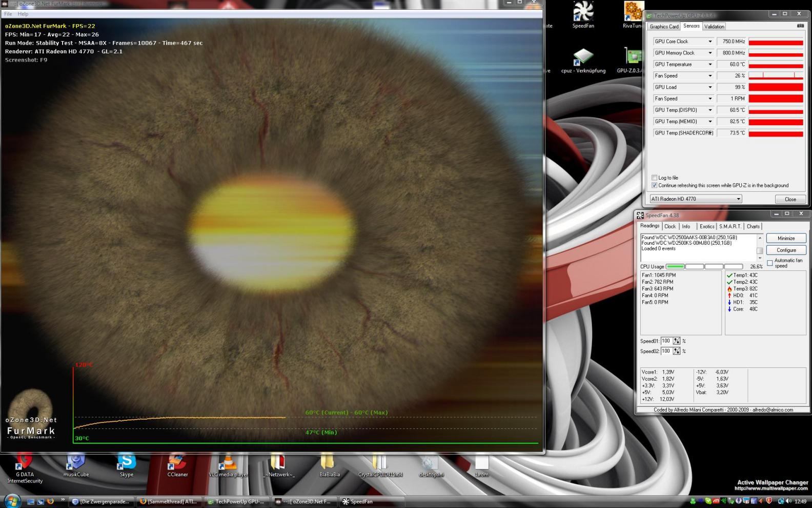Open the GPU Memory Clock sensor dropdown

(x=710, y=53)
